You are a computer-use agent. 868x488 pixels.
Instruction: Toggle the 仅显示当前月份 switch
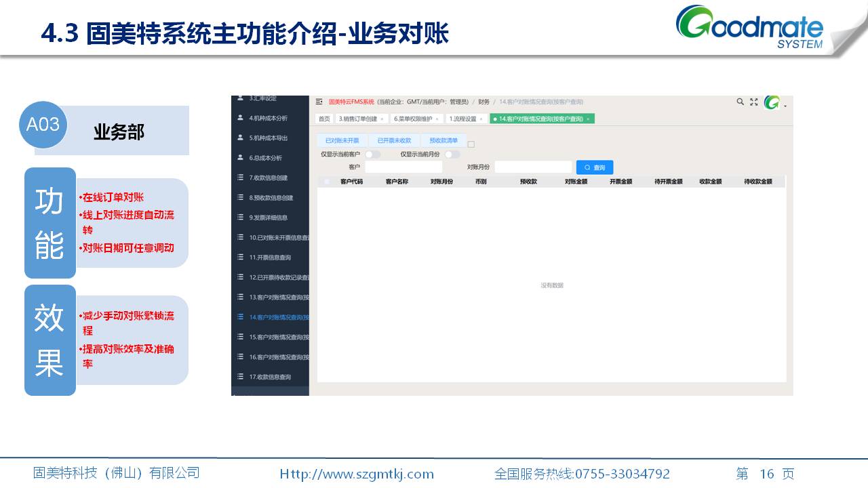click(x=452, y=155)
